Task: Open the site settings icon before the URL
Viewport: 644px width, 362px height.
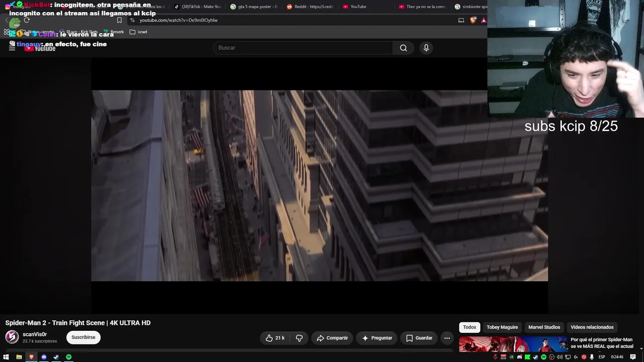Action: click(x=132, y=20)
